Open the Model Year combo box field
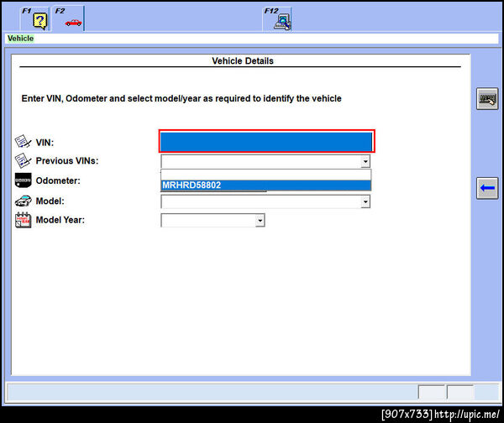 213,221
